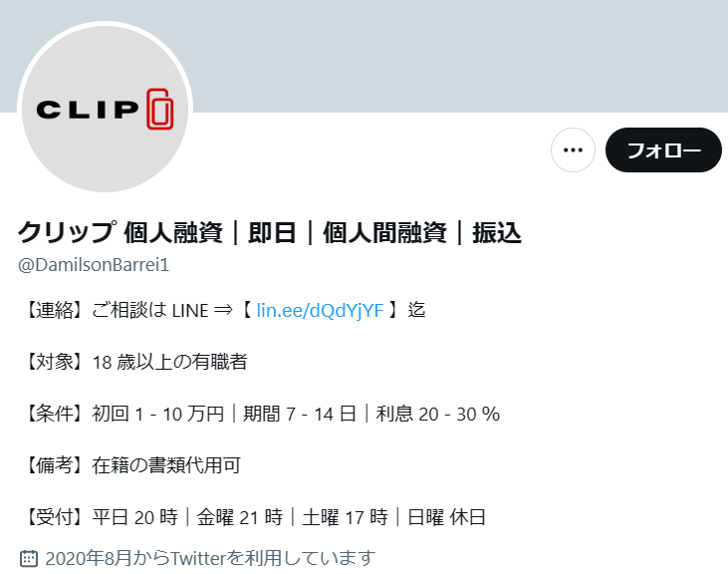The image size is (728, 574).
Task: Open the three-dot more options button
Action: click(573, 150)
